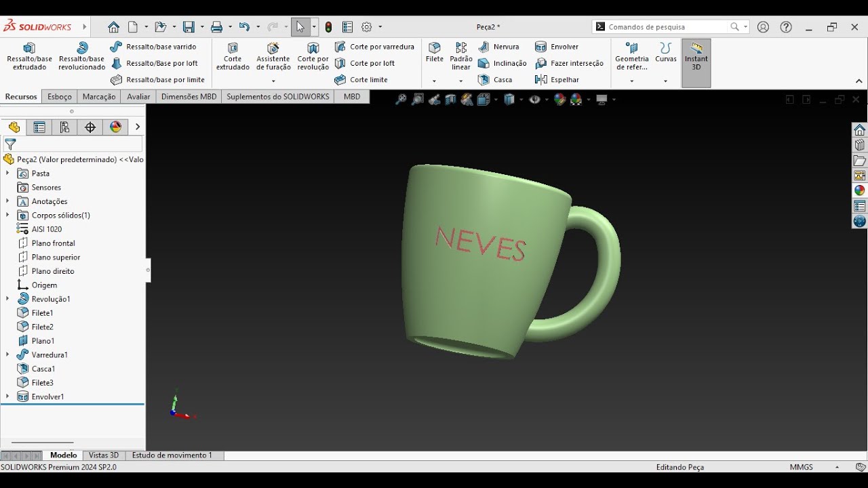Open the Edit appearance color ball icon
868x488 pixels.
point(559,100)
